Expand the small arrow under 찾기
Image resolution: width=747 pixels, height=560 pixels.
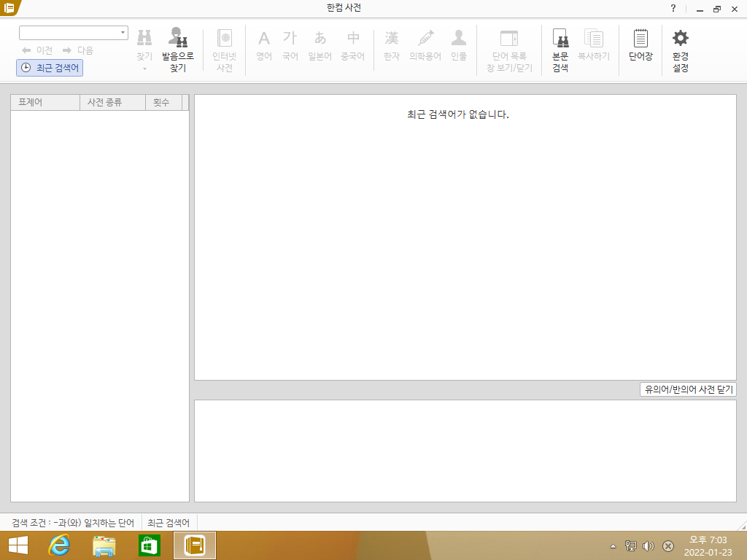pos(144,69)
